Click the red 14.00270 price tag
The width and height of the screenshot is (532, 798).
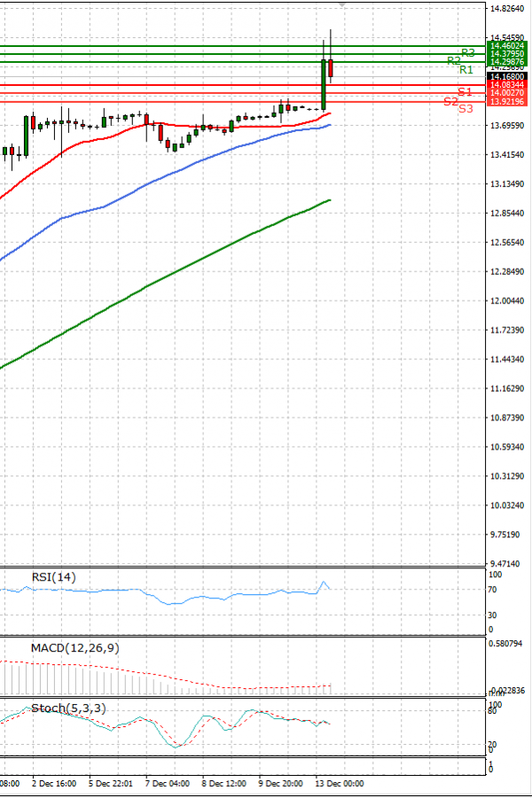point(506,92)
